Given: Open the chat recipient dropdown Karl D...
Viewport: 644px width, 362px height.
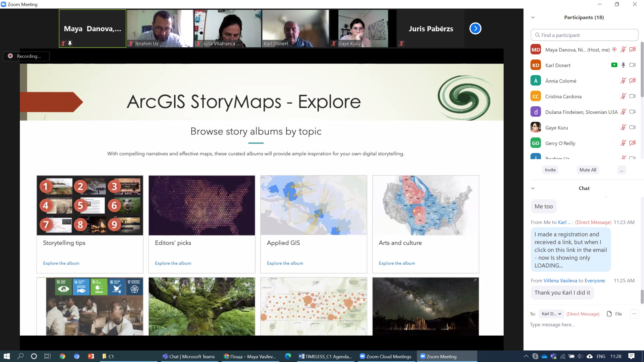Looking at the screenshot, I should tap(551, 314).
